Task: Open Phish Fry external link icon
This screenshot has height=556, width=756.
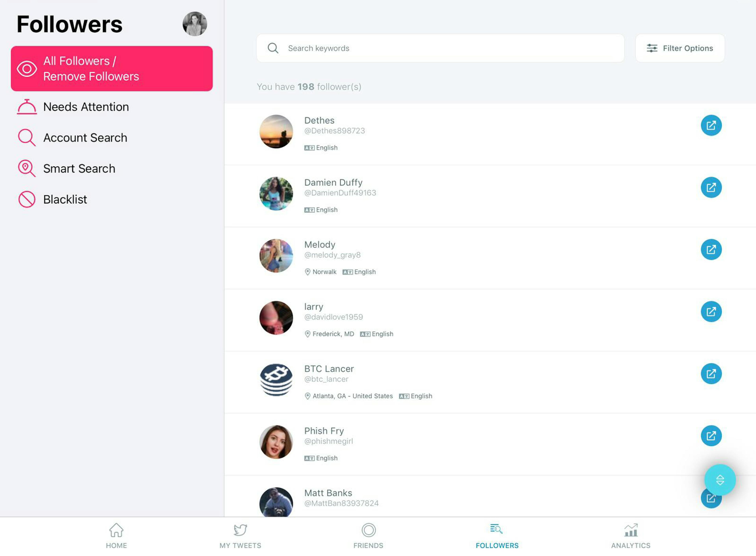Action: pyautogui.click(x=711, y=435)
